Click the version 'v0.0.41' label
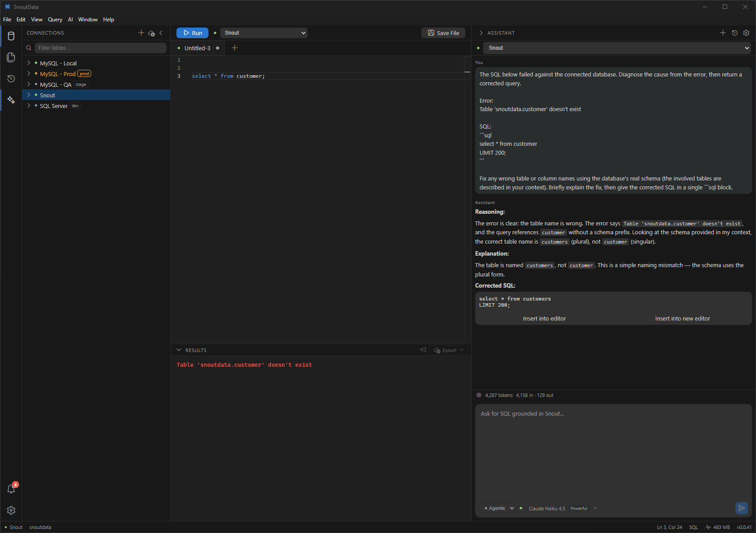This screenshot has height=533, width=756. pyautogui.click(x=744, y=527)
